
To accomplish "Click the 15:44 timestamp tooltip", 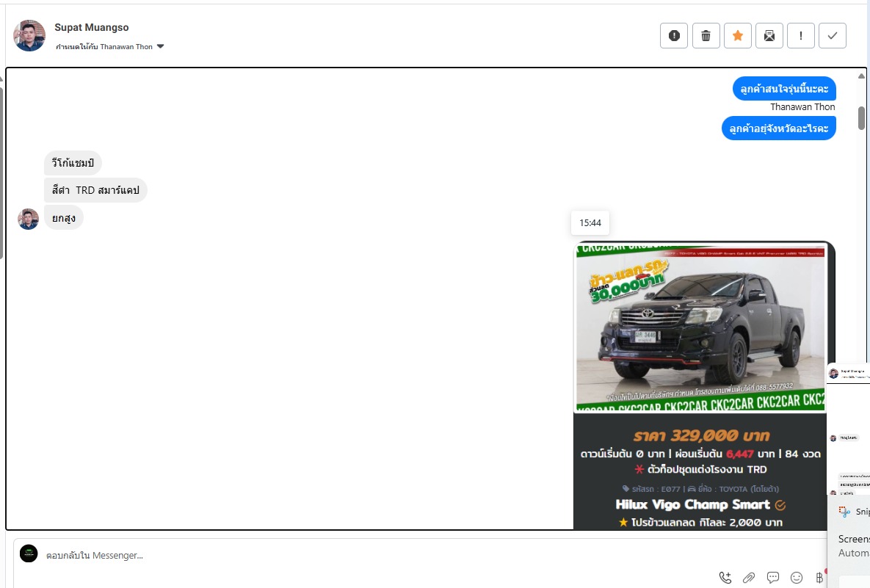I will coord(590,223).
